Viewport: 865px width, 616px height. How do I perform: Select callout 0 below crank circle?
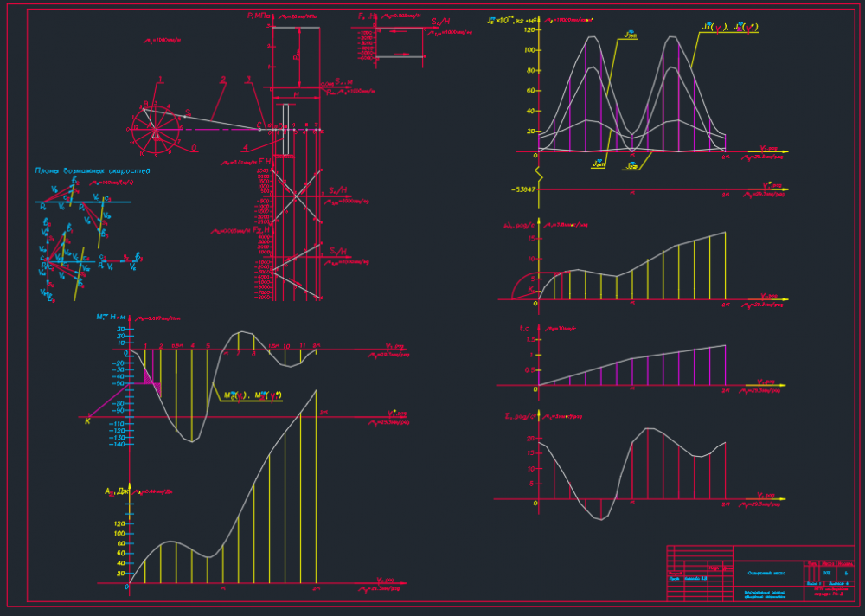195,148
